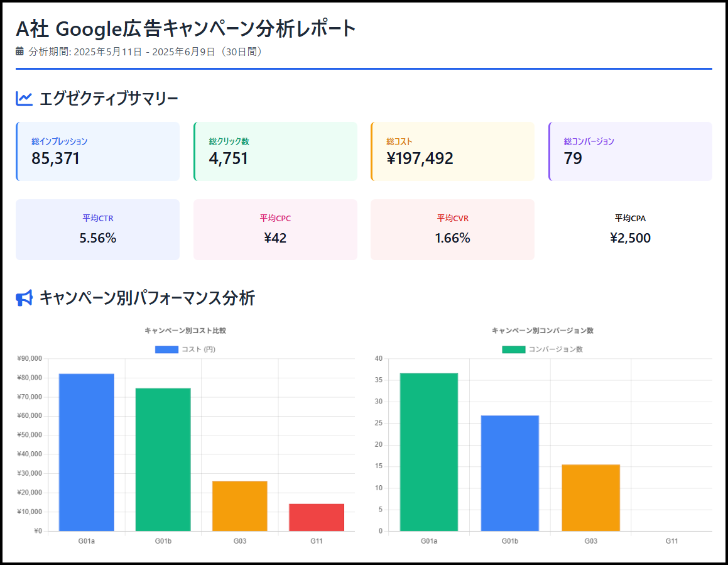Screen dimensions: 728x565
Task: Click the 総インプレッション card showing 85,371
Action: pyautogui.click(x=97, y=151)
